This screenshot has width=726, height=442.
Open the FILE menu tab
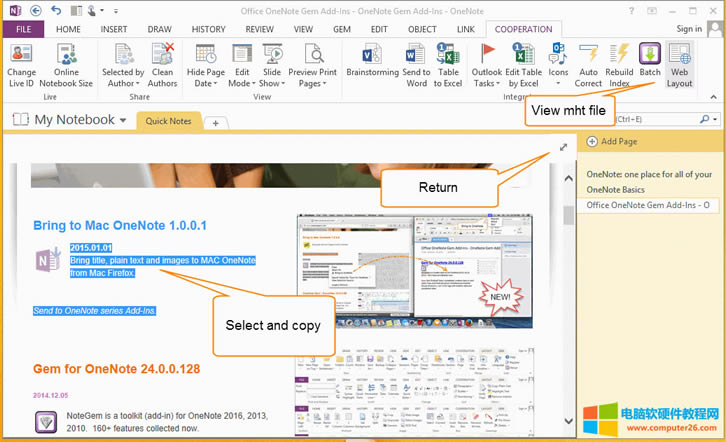click(x=23, y=29)
